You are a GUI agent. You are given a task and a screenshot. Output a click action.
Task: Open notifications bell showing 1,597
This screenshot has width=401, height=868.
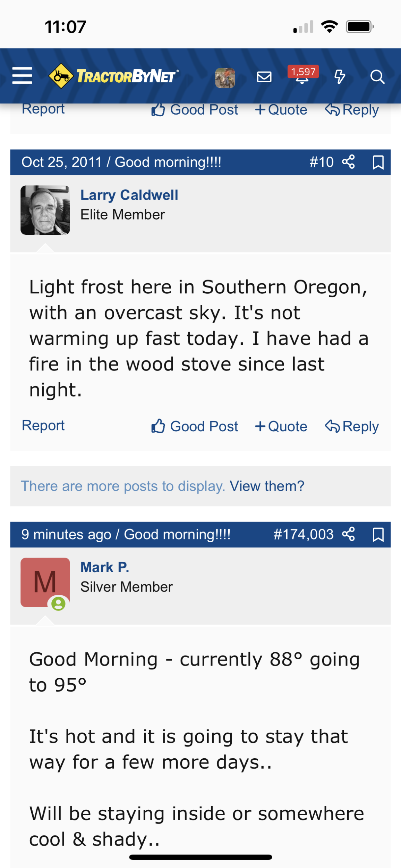point(302,76)
